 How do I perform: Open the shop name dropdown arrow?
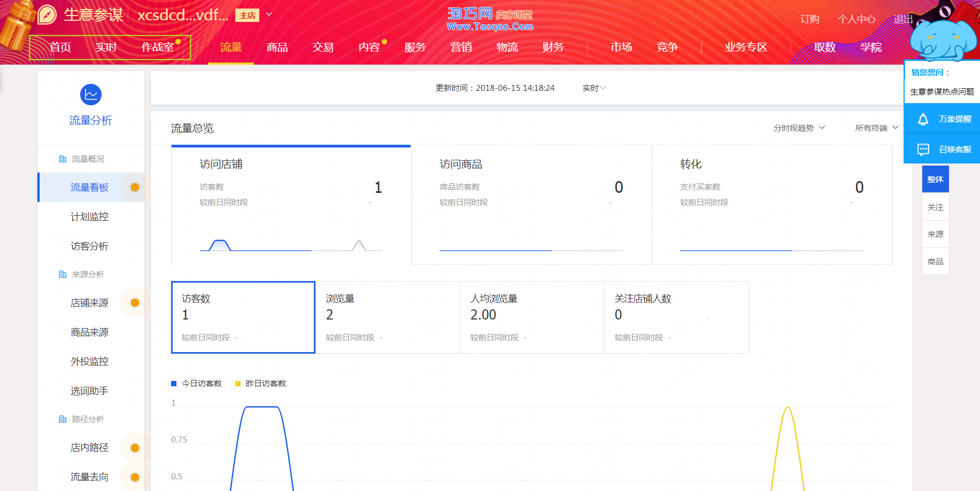click(x=269, y=14)
